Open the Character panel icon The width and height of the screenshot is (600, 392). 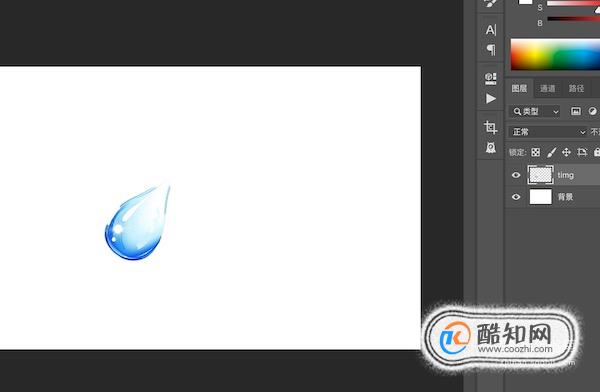tap(491, 29)
